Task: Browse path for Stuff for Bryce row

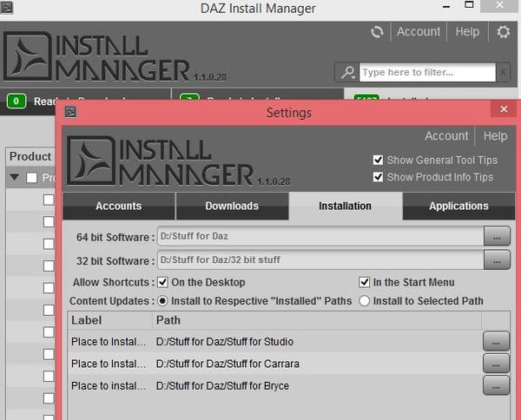Action: pyautogui.click(x=496, y=386)
